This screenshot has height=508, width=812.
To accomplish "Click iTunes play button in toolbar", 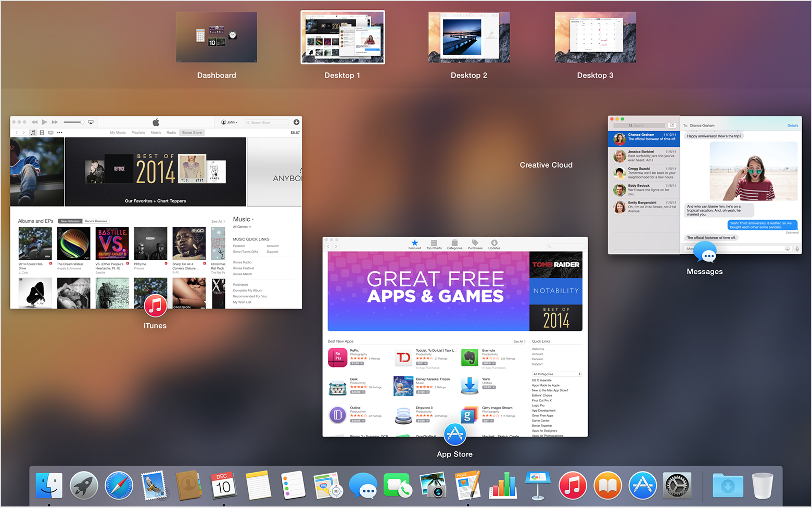I will point(45,122).
